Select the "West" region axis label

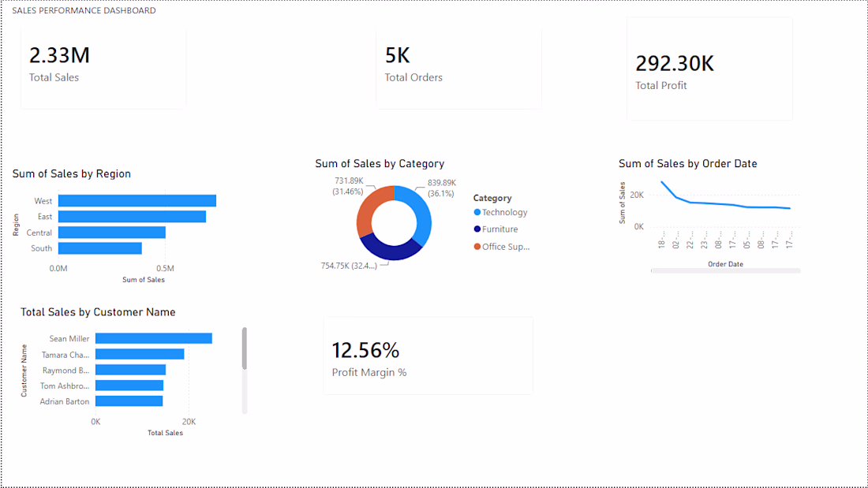point(43,201)
